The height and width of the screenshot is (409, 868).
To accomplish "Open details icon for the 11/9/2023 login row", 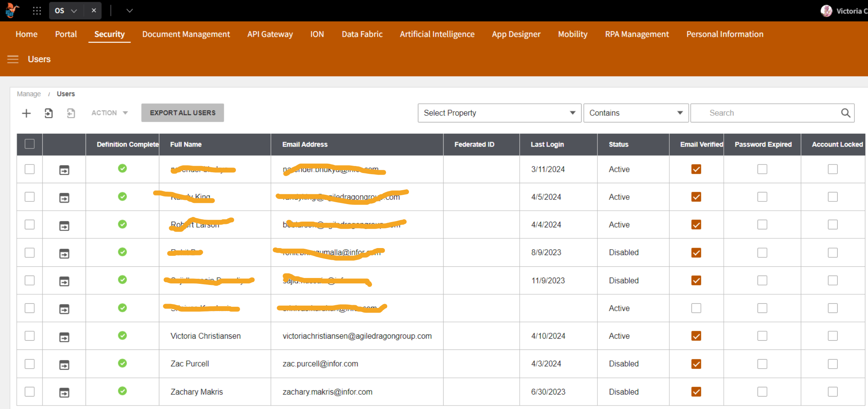I will click(x=64, y=281).
